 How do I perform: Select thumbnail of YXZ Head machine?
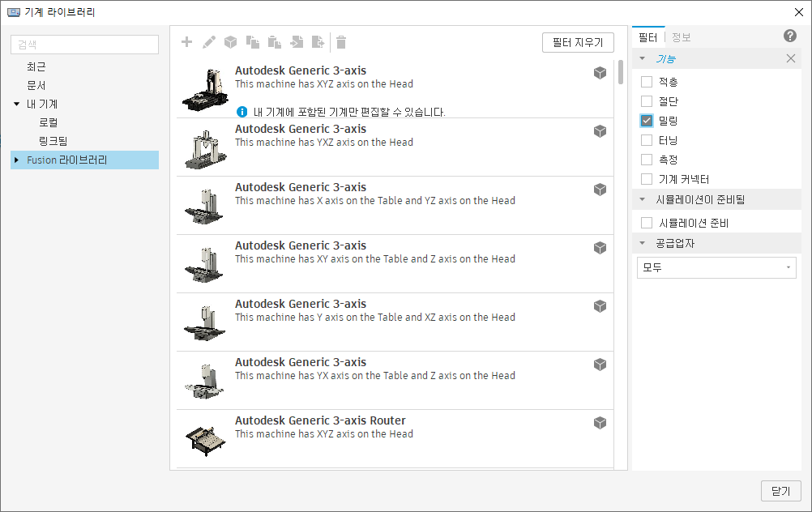coord(206,149)
